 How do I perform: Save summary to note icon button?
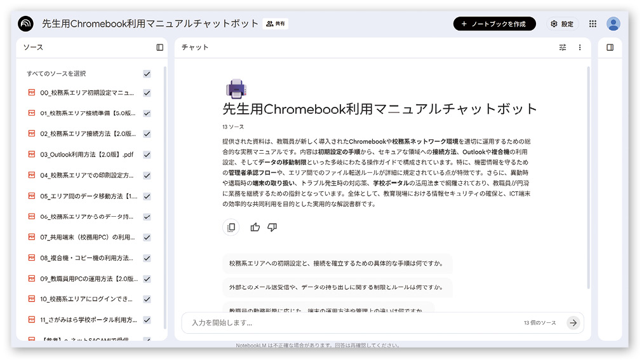click(231, 228)
